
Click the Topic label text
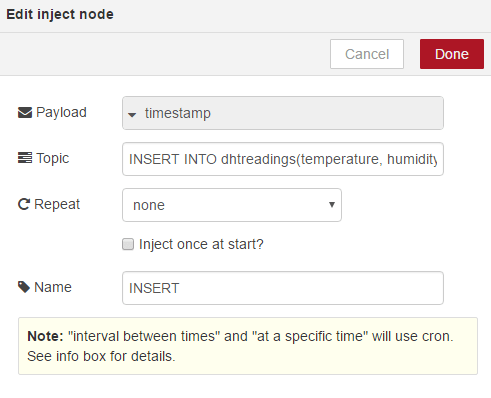pos(53,158)
